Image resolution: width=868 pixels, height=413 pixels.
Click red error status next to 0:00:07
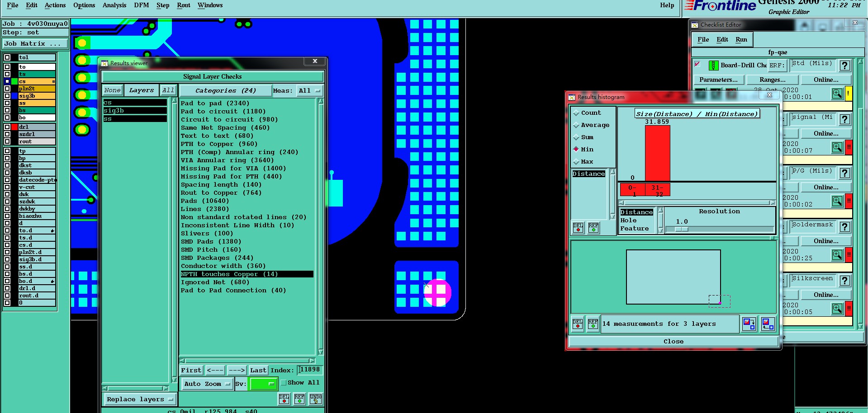pyautogui.click(x=849, y=147)
